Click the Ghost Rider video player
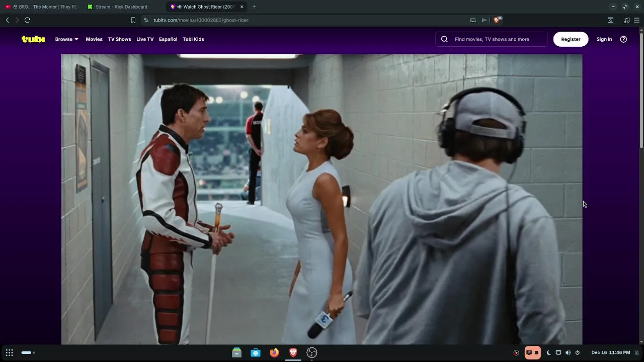Screen dimensions: 644x362 click(322, 199)
